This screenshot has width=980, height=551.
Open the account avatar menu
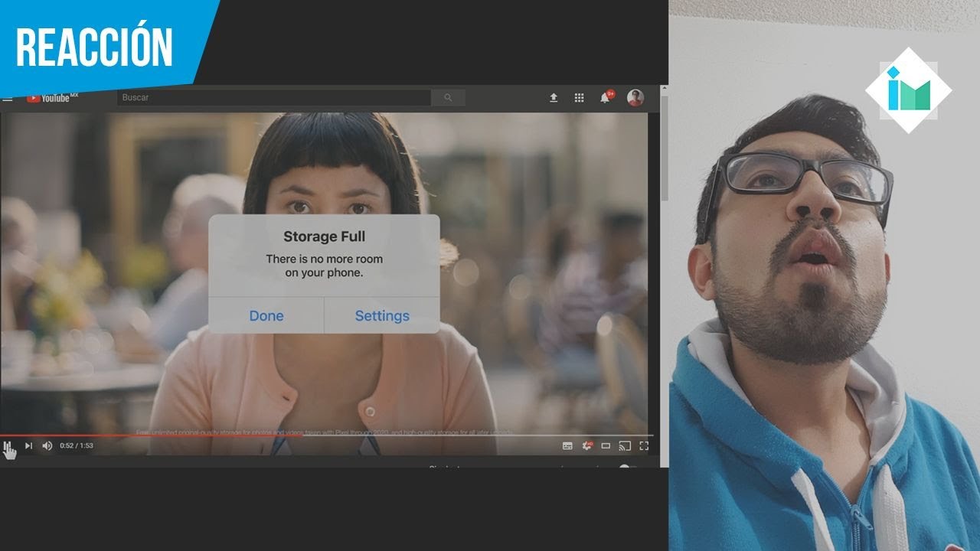tap(635, 97)
